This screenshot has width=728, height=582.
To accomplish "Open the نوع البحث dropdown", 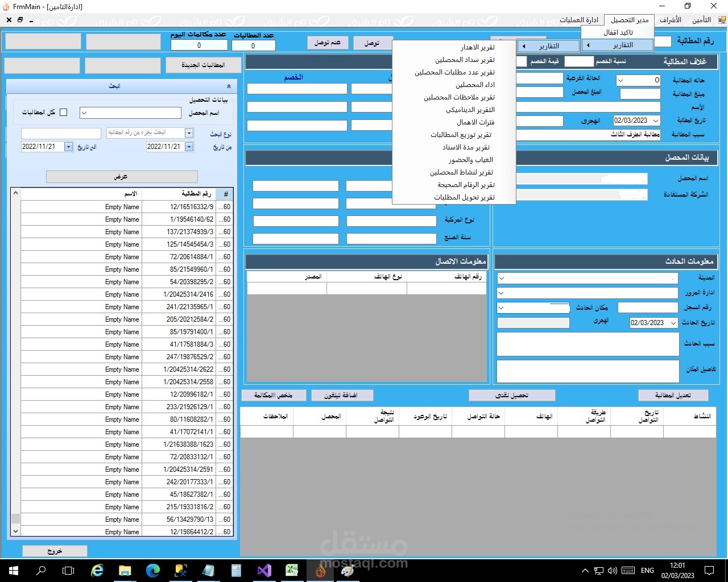I will [189, 133].
